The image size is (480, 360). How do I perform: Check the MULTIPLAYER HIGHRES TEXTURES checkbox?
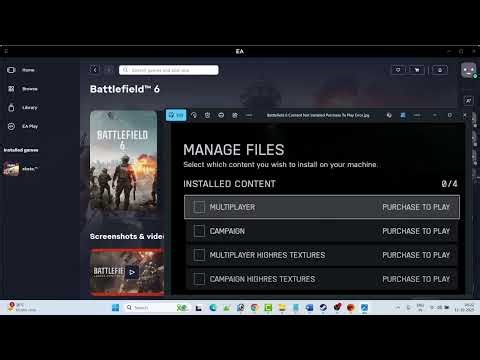(199, 255)
